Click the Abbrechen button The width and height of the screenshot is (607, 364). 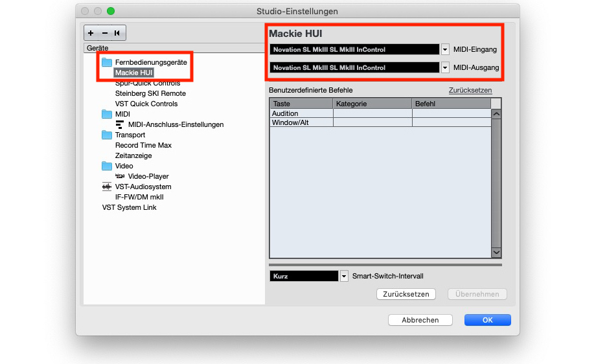tap(420, 320)
